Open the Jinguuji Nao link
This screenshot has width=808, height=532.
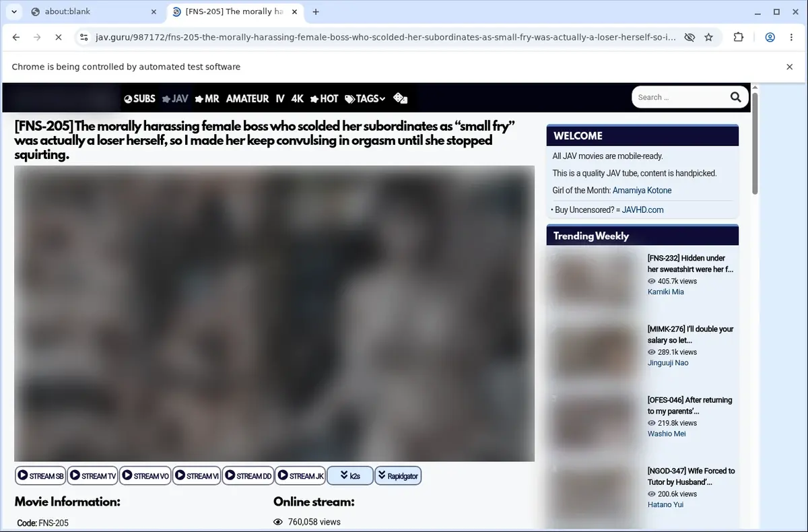668,363
